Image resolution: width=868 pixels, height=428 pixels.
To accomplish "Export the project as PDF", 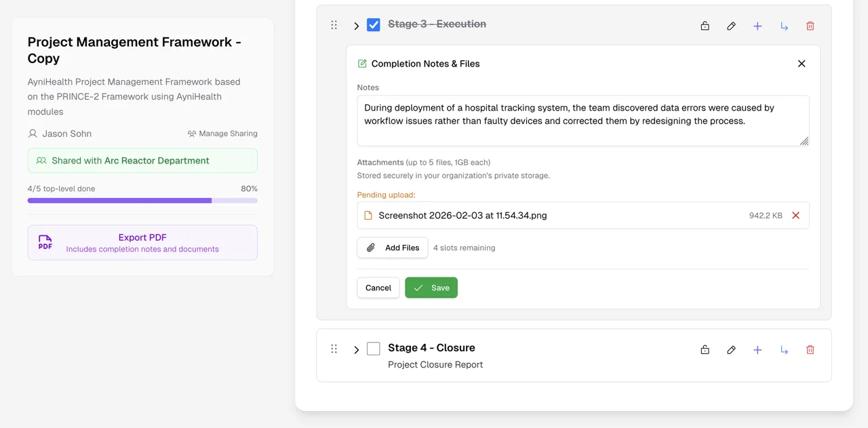I will (x=142, y=237).
